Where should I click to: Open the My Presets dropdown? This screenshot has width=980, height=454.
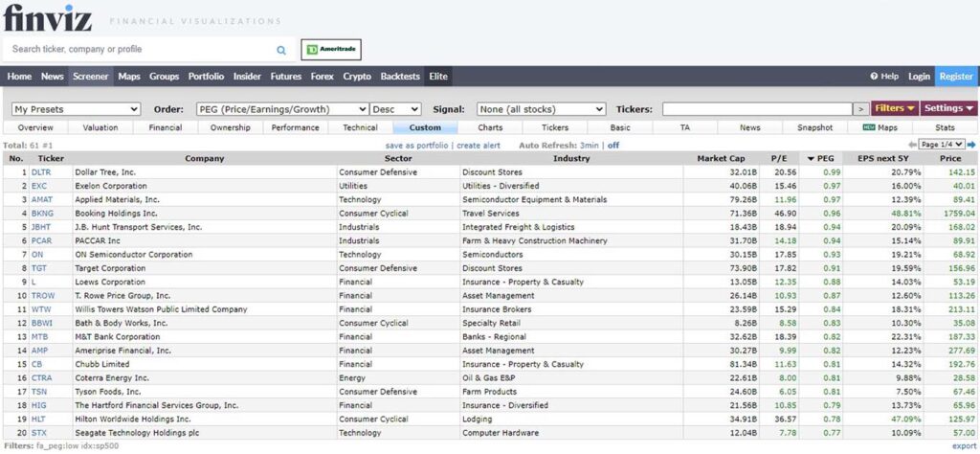[76, 109]
